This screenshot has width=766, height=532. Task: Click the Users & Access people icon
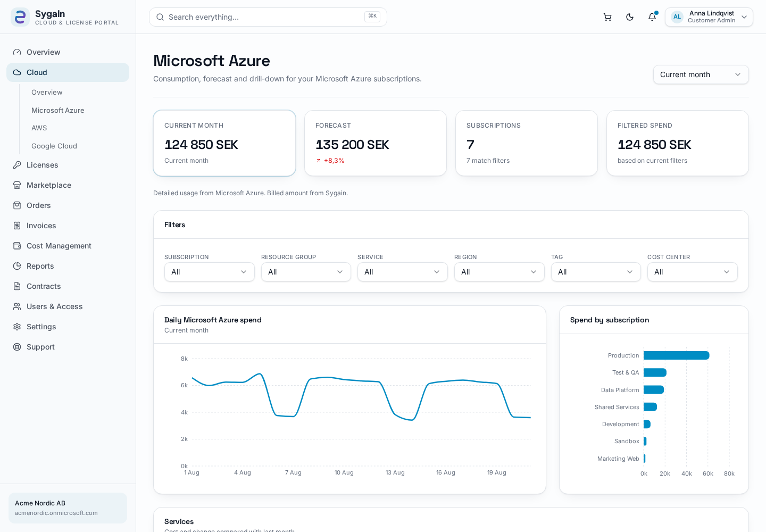[17, 306]
